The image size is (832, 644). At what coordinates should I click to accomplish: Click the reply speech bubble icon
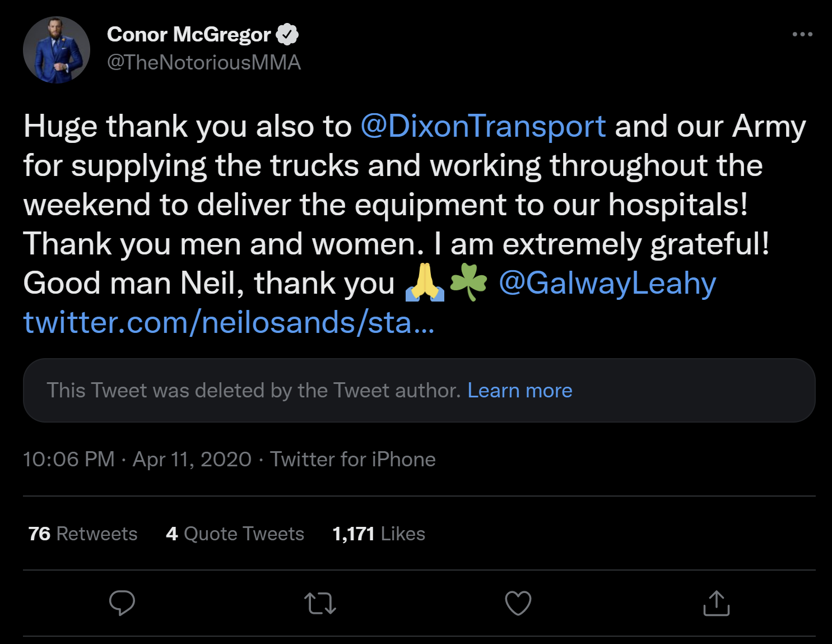[122, 603]
